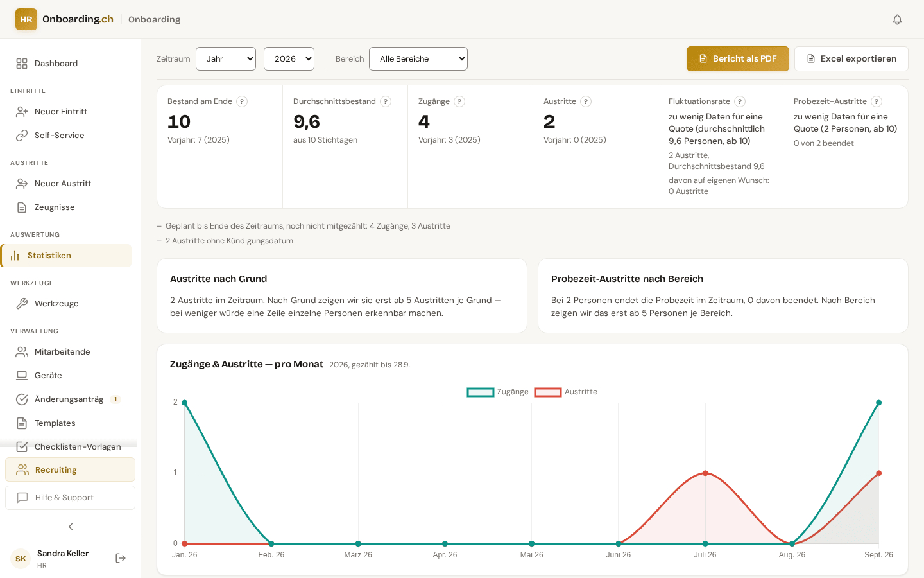Show help tooltip for Zugänge
This screenshot has height=578, width=924.
[459, 101]
